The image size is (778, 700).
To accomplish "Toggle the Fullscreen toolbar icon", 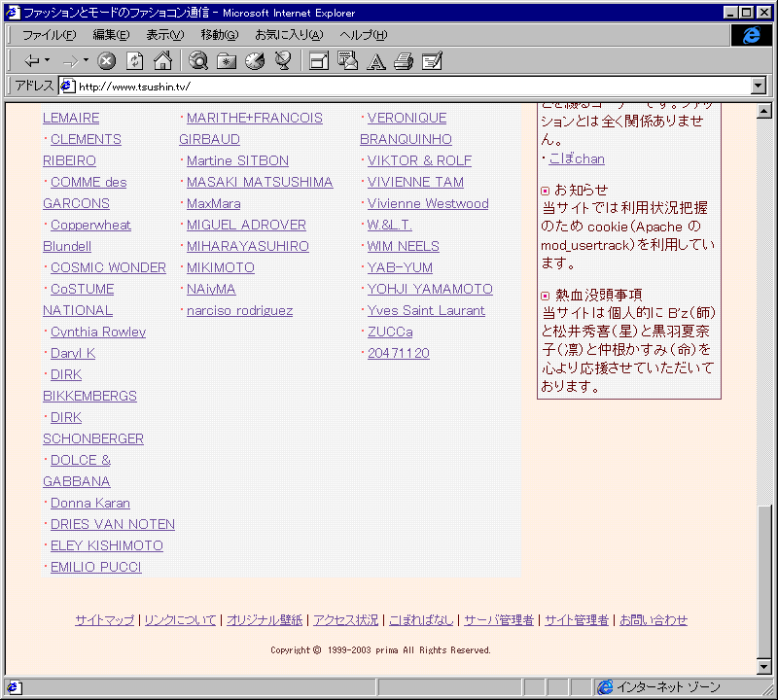I will point(319,61).
